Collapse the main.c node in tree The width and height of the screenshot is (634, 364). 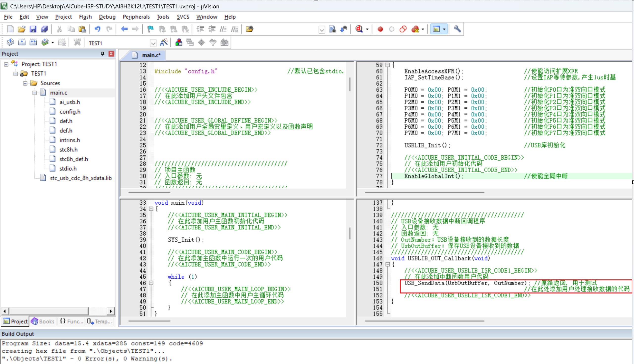[34, 93]
